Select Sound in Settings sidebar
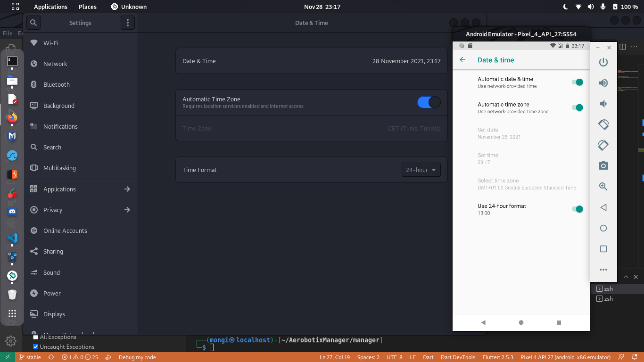The image size is (644, 362). (x=80, y=272)
